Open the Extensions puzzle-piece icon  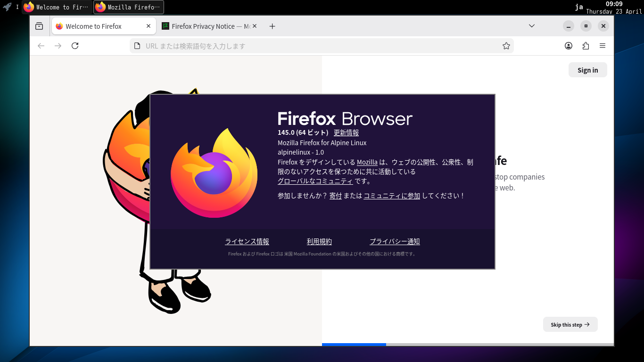click(x=586, y=46)
